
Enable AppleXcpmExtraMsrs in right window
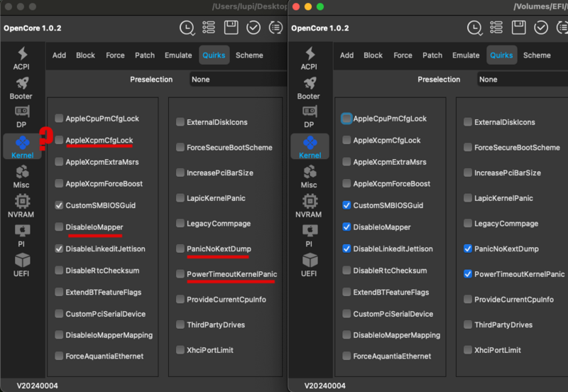coord(346,162)
